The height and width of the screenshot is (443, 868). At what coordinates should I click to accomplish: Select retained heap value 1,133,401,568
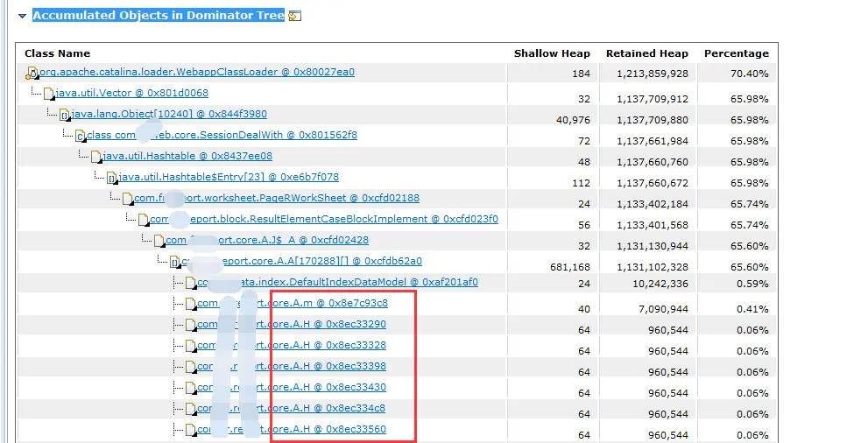click(x=653, y=225)
